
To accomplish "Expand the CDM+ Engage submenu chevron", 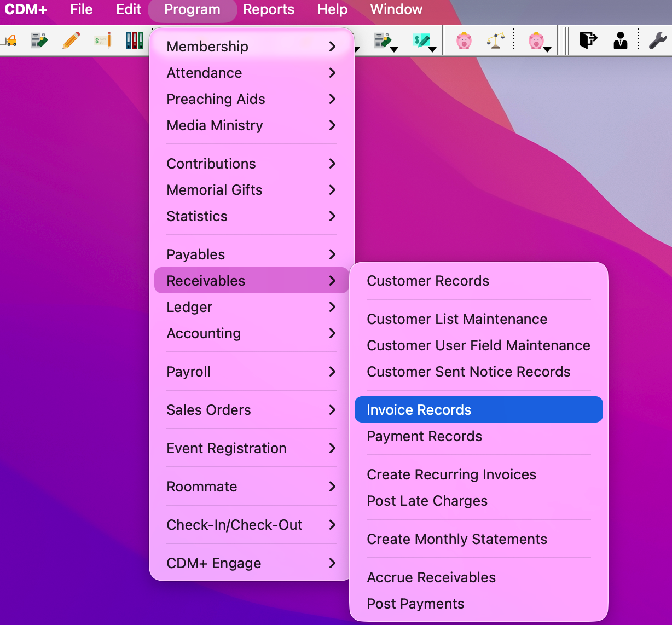I will point(332,563).
